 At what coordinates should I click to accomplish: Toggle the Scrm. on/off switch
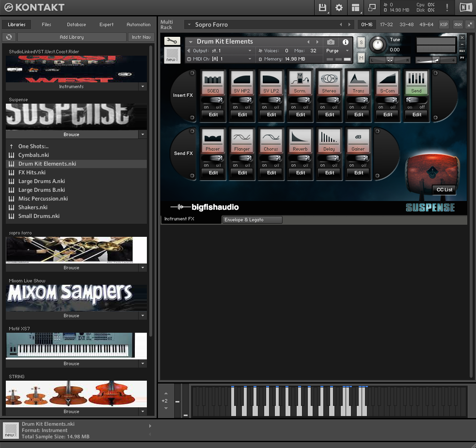pos(300,100)
